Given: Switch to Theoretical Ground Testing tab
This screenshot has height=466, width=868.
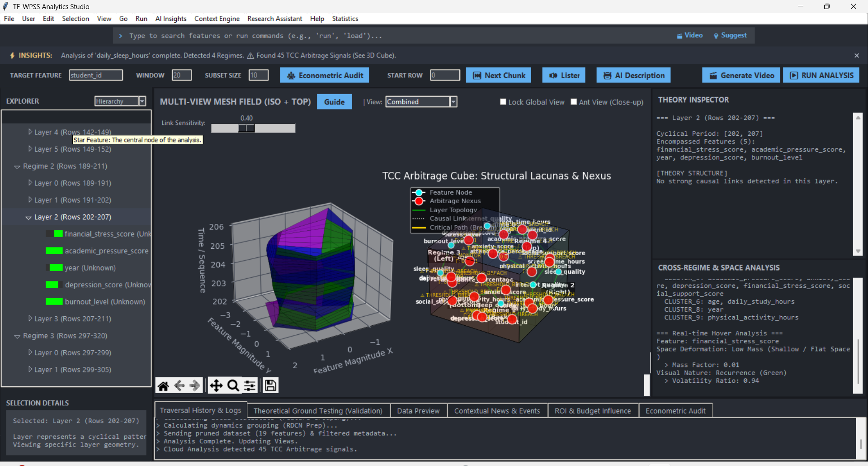Looking at the screenshot, I should [x=318, y=411].
